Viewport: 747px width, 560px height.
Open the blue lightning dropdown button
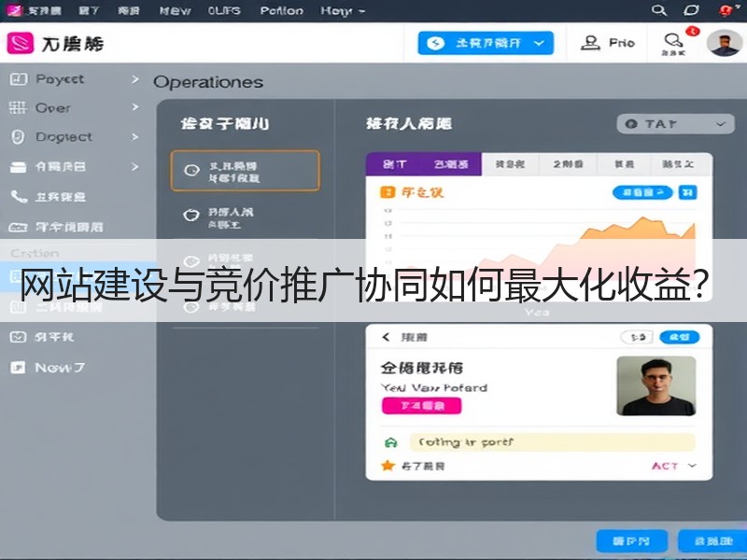pos(486,43)
